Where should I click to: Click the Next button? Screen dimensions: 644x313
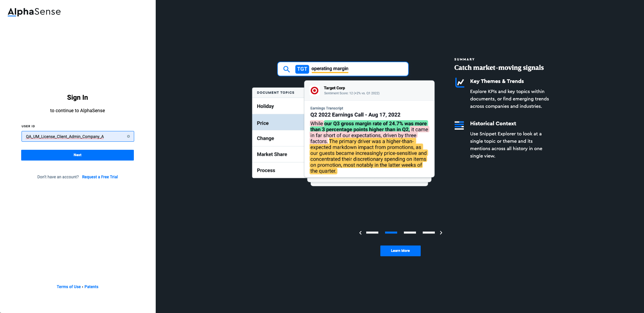click(77, 155)
